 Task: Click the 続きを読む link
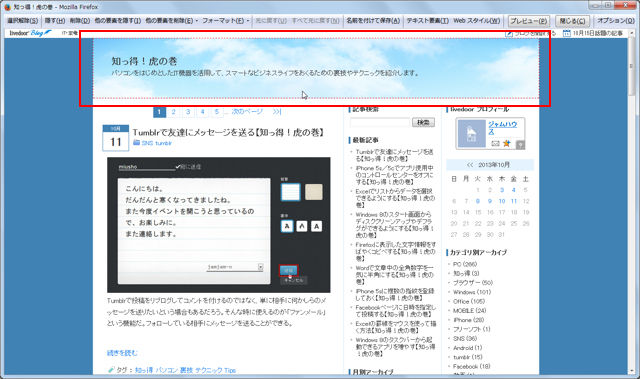(122, 353)
